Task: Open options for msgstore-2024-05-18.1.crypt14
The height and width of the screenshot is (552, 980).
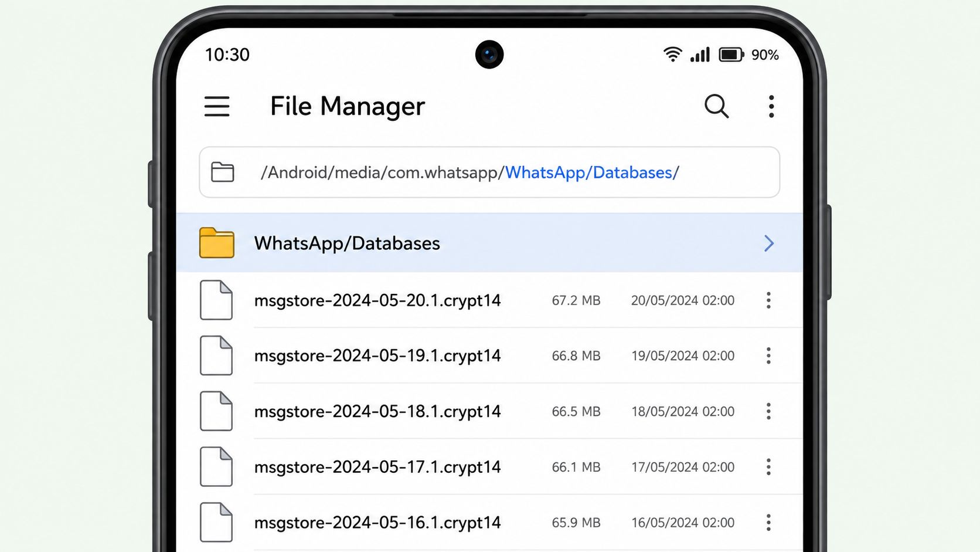Action: [768, 411]
